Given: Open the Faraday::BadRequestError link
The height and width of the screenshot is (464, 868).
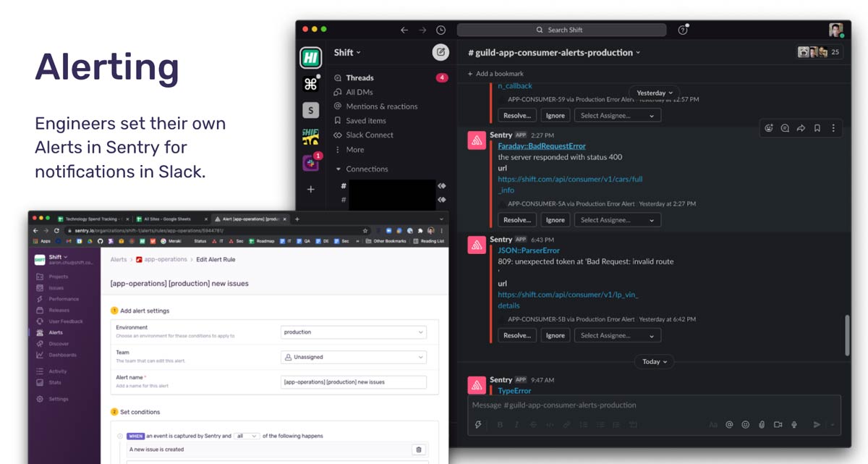Looking at the screenshot, I should [x=542, y=146].
